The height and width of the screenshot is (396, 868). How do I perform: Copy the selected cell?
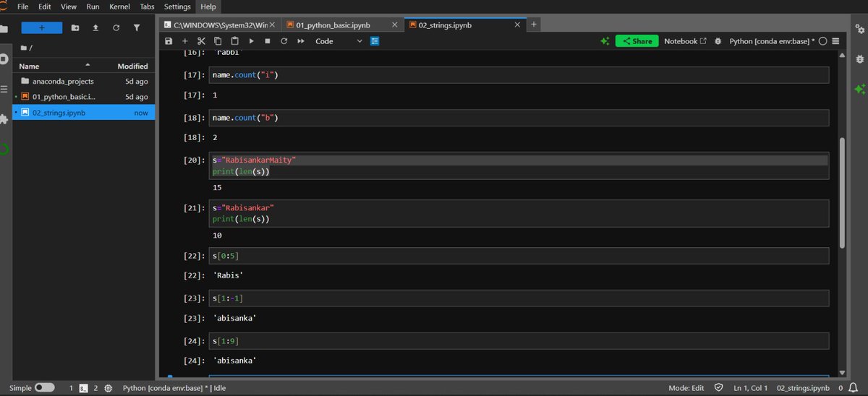(x=218, y=41)
